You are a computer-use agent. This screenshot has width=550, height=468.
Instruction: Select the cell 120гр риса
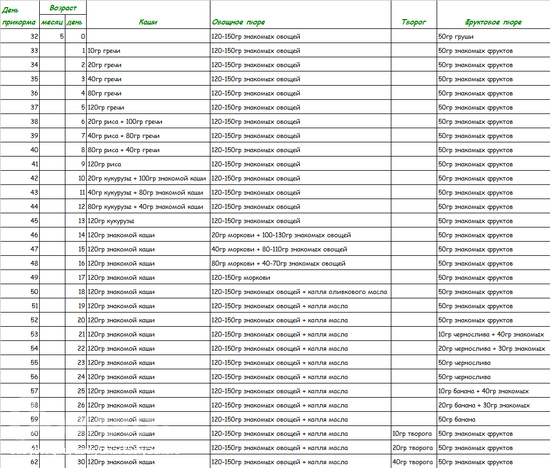(148, 164)
